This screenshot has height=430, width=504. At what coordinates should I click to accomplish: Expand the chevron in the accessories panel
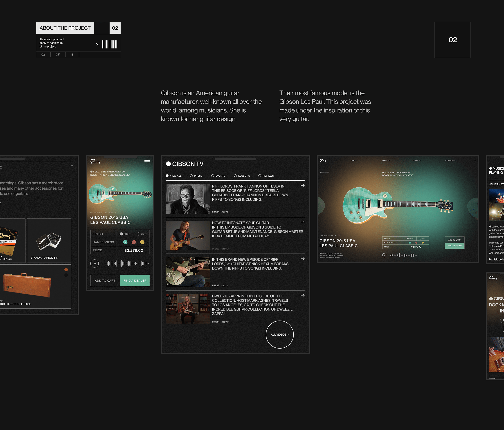[72, 166]
